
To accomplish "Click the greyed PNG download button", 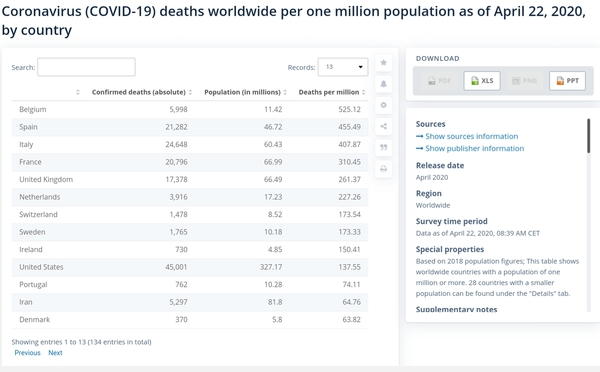I will [x=525, y=81].
